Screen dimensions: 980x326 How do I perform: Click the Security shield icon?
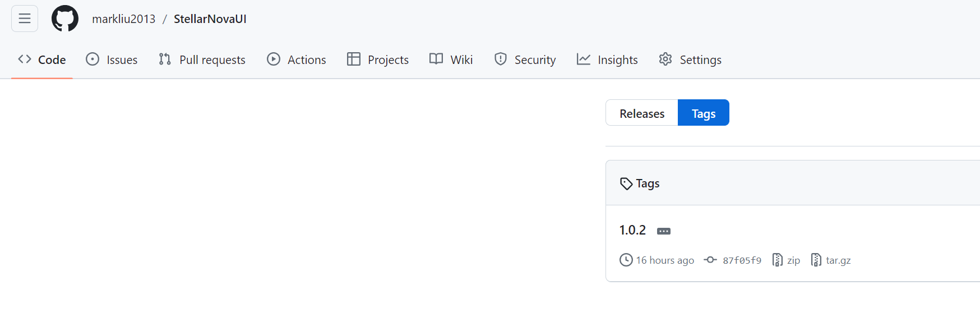[x=501, y=59]
